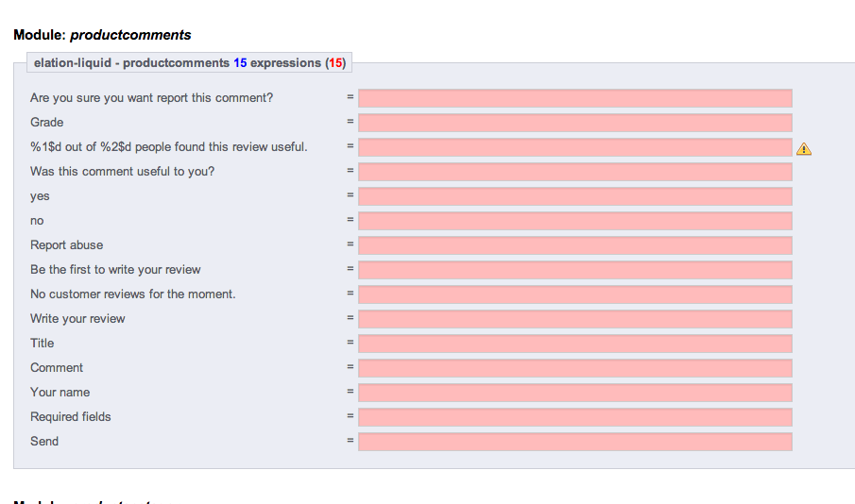The image size is (855, 504).
Task: Select the 'No customer reviews' translation input
Action: coord(574,294)
